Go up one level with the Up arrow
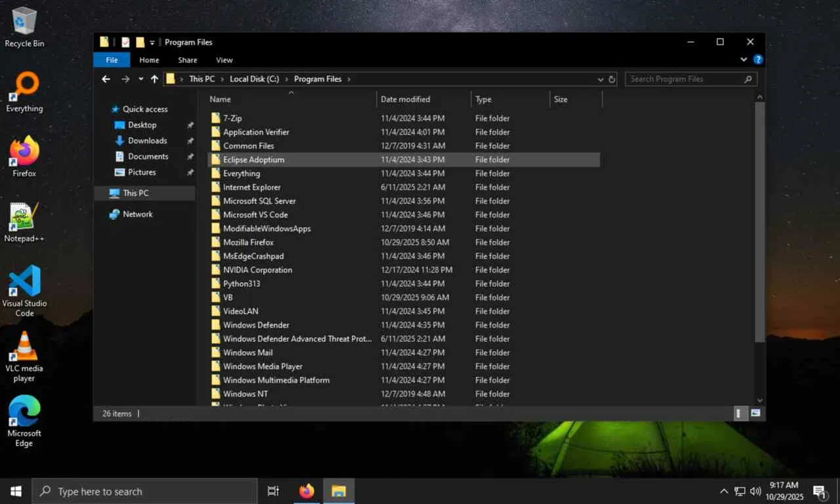Screen dimensions: 840x504 tap(154, 79)
